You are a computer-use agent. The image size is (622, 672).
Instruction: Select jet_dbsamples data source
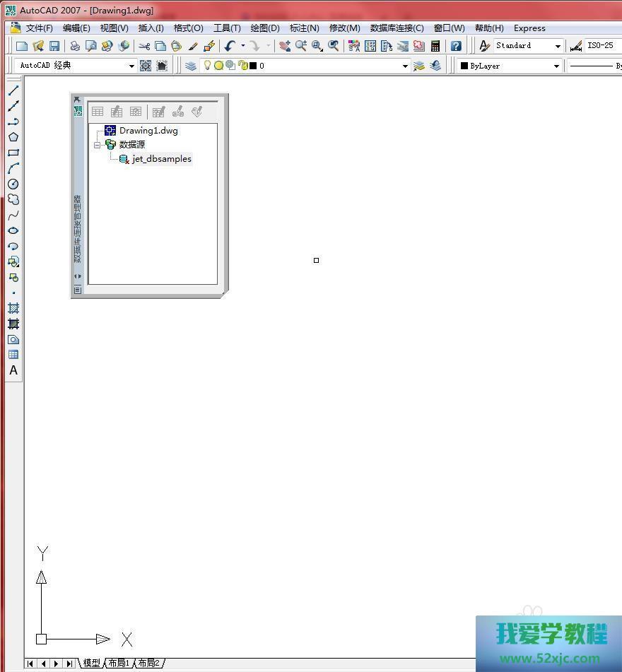pos(161,159)
